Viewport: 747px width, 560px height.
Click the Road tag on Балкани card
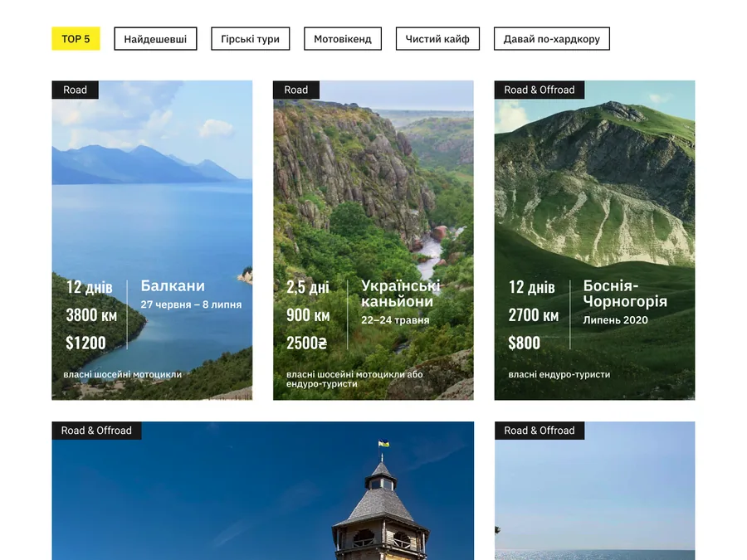pos(76,90)
